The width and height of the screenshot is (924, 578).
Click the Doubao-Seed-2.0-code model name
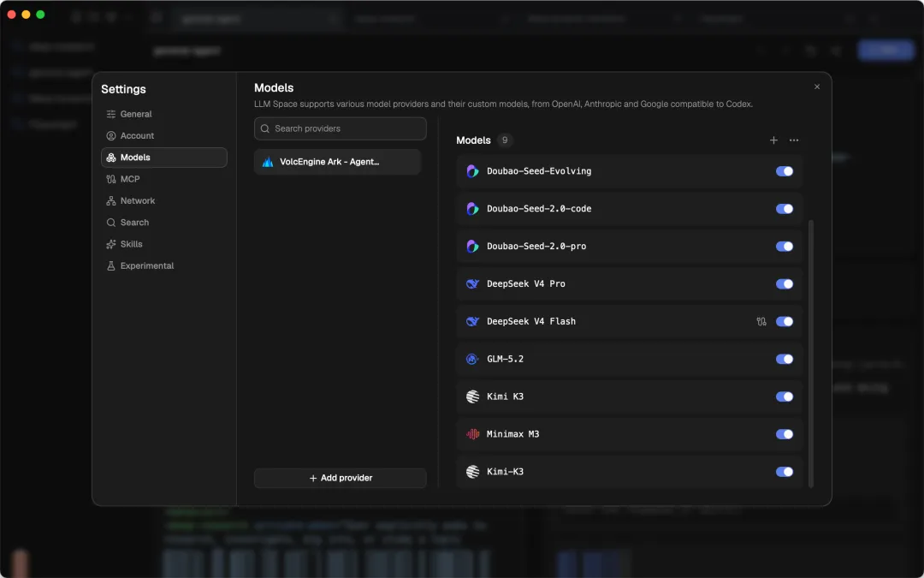pyautogui.click(x=539, y=209)
